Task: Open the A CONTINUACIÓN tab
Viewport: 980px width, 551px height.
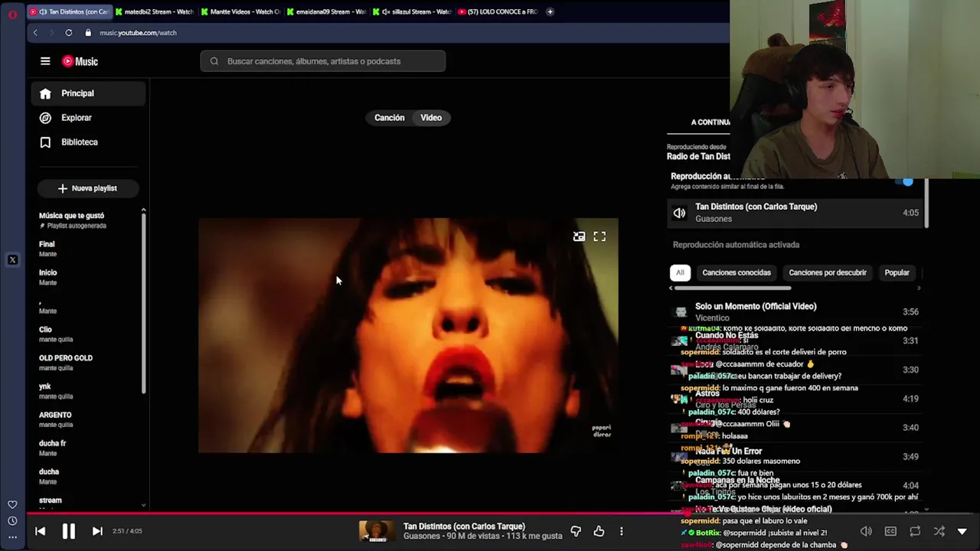Action: point(710,122)
